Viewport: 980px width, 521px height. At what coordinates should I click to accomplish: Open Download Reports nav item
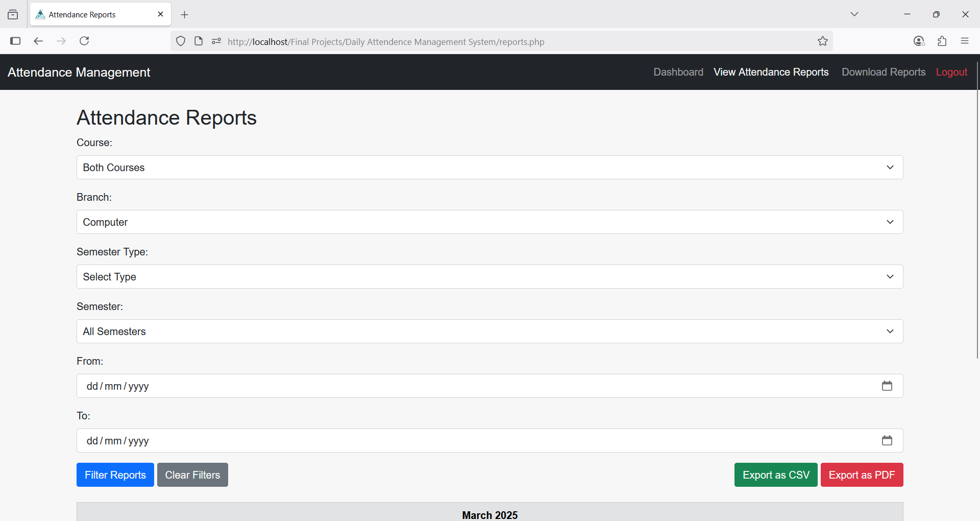click(x=883, y=72)
